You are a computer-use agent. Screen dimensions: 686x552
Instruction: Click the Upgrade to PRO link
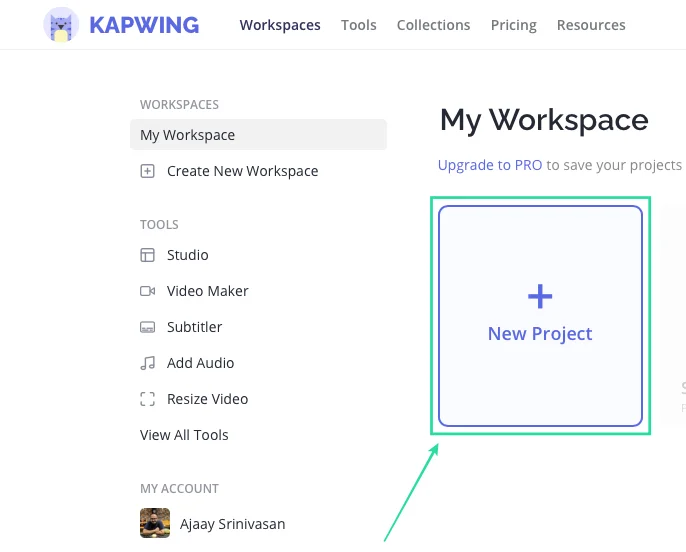(x=490, y=165)
